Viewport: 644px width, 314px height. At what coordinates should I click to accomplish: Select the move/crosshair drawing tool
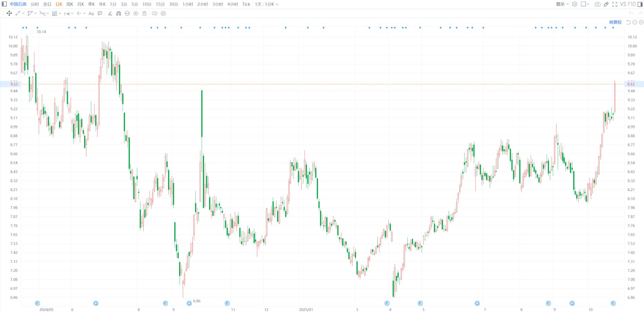[x=9, y=13]
